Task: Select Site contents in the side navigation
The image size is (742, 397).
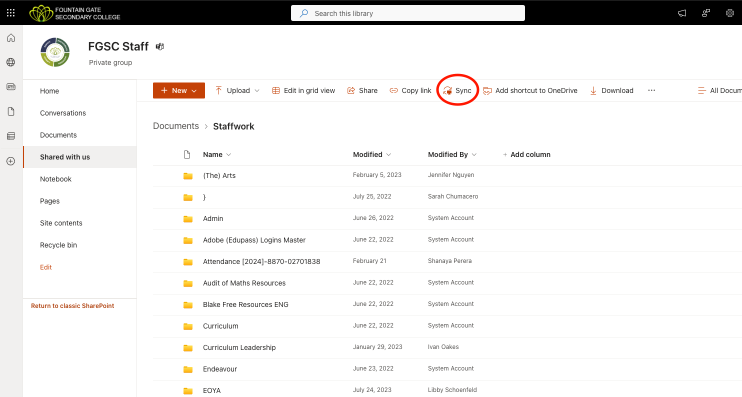Action: coord(61,223)
